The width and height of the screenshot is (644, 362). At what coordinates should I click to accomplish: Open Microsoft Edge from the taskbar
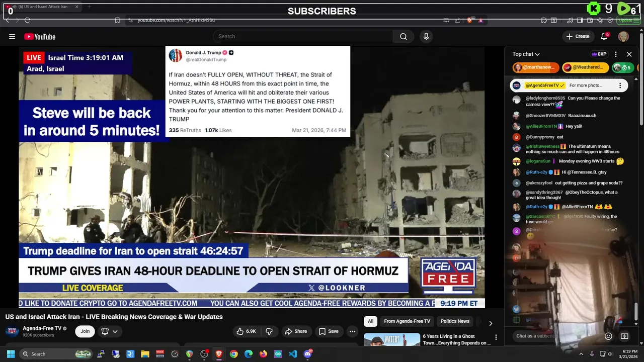pos(249,354)
